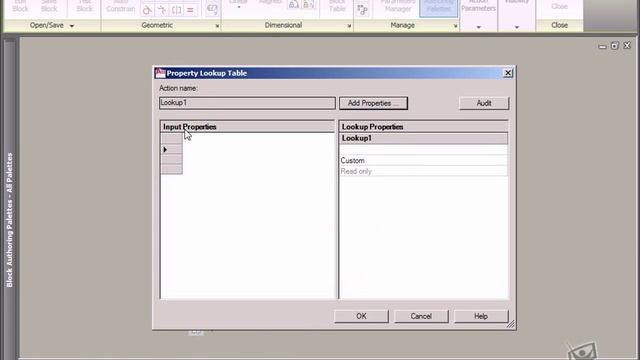The width and height of the screenshot is (640, 360).
Task: Click the Lookup Properties header
Action: click(x=424, y=127)
